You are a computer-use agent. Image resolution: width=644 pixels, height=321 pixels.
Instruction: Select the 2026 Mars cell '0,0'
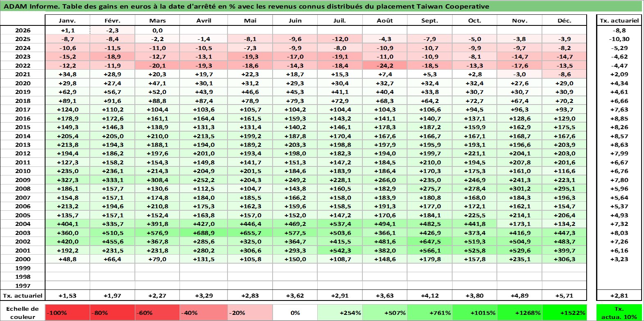157,30
